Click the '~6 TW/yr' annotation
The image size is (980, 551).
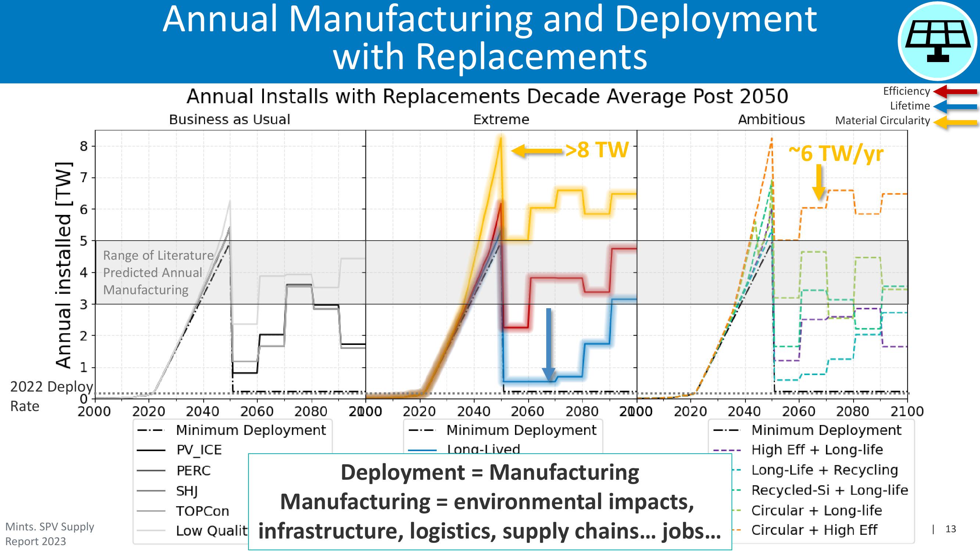tap(836, 154)
